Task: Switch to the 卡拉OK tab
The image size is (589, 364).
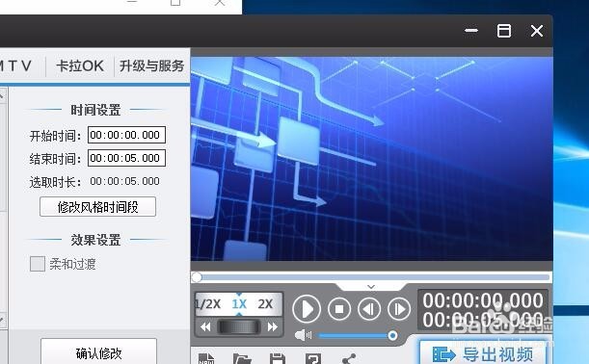Action: pyautogui.click(x=80, y=66)
